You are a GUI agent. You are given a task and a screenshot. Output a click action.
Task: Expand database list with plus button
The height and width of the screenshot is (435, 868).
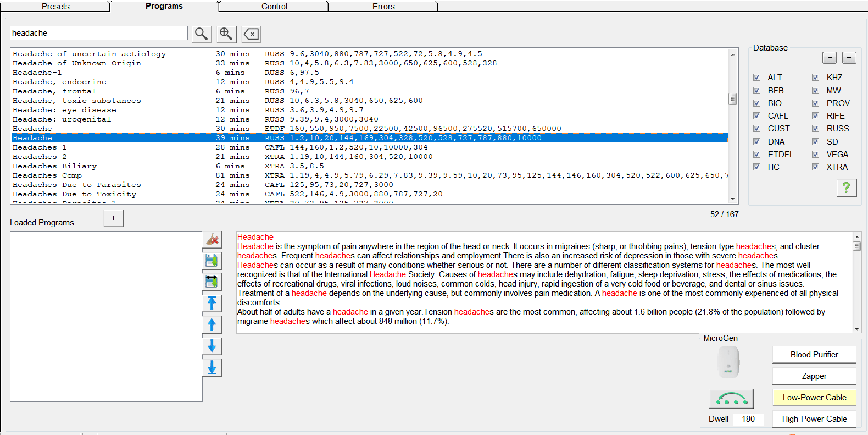[830, 58]
